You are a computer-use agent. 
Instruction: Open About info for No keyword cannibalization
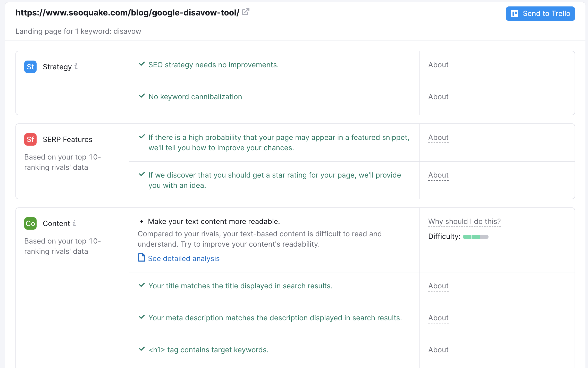click(438, 97)
